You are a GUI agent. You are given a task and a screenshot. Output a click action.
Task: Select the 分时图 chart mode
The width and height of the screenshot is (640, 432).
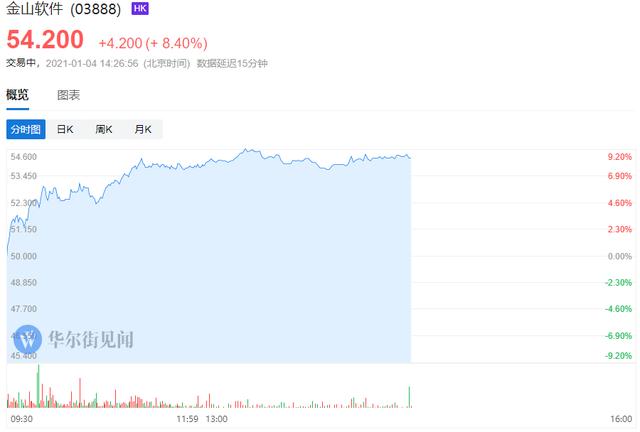point(26,129)
